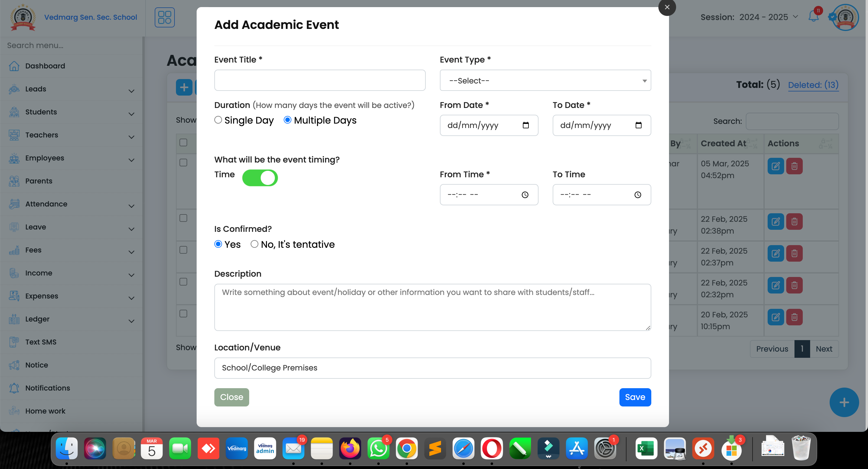Delete the event created 20 Feb, 2025
The width and height of the screenshot is (868, 469).
coord(794,317)
